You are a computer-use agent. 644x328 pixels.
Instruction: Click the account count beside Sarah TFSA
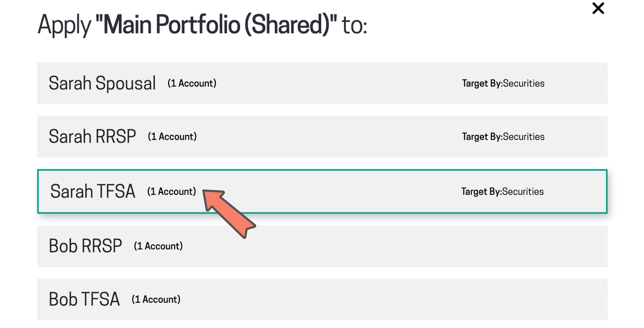pos(172,191)
